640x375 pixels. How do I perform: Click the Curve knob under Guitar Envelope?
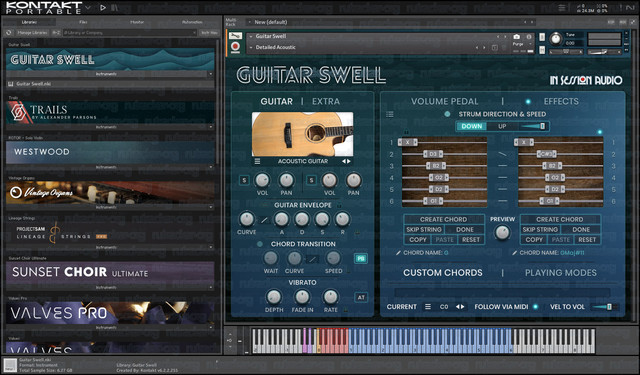coord(247,219)
